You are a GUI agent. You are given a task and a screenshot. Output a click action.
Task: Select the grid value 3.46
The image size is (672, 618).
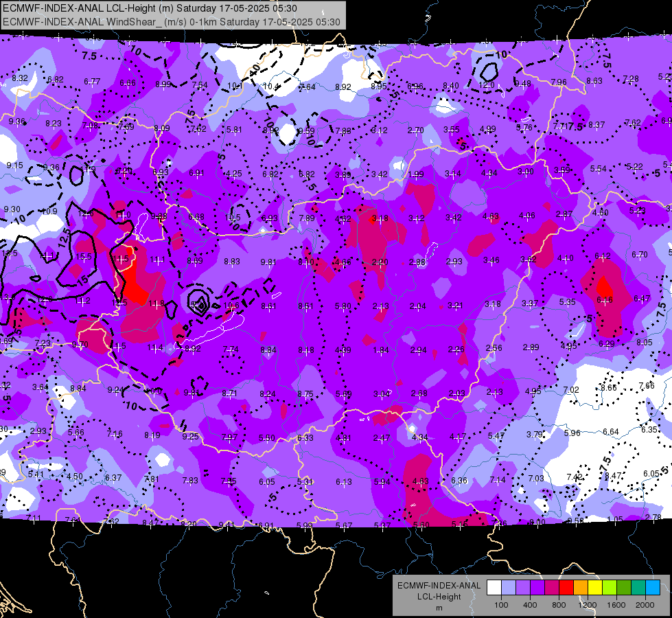tap(491, 260)
